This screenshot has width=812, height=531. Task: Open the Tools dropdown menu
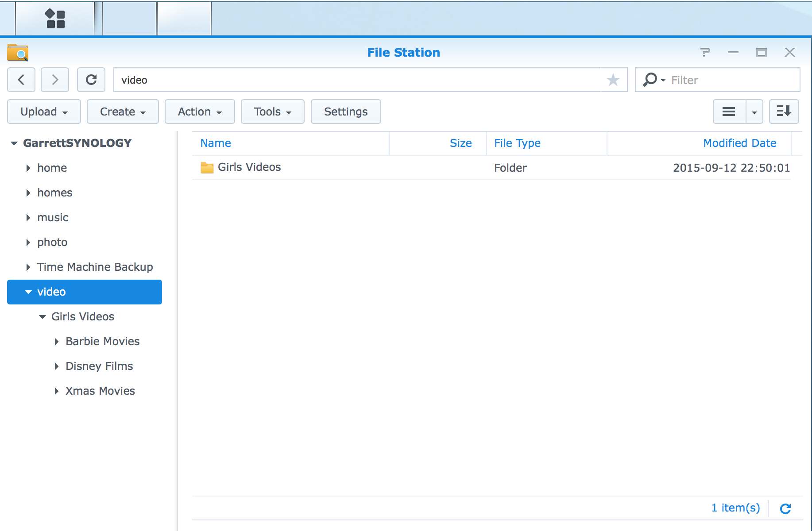pos(272,112)
